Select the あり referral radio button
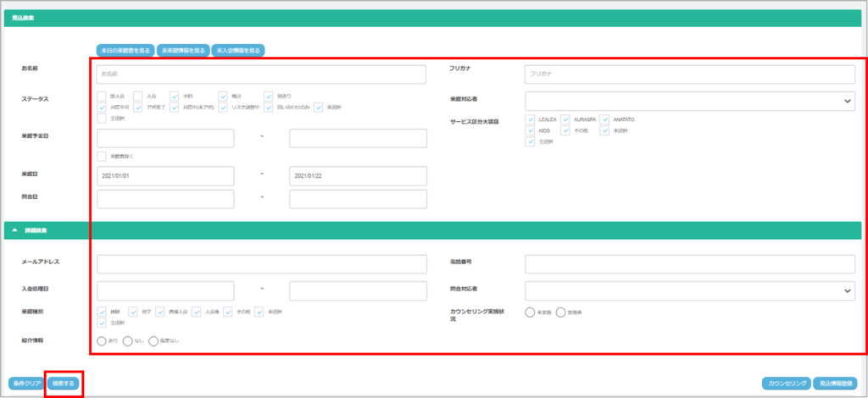The image size is (868, 398). click(102, 341)
